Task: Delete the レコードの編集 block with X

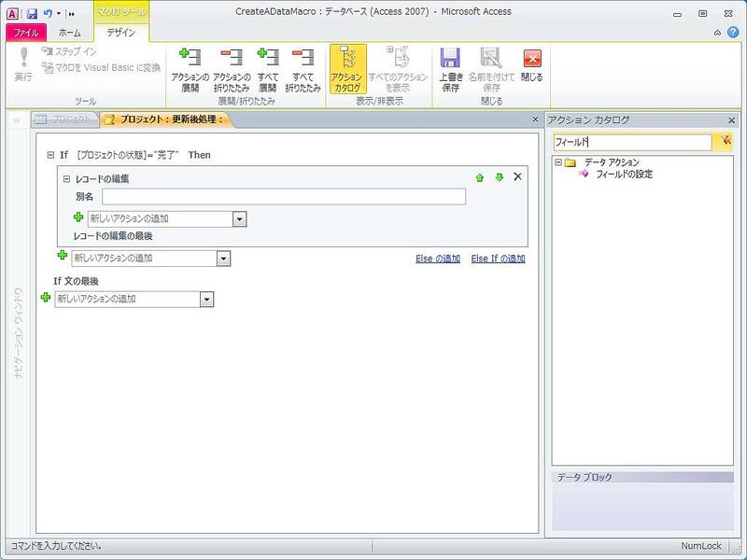Action: (518, 176)
